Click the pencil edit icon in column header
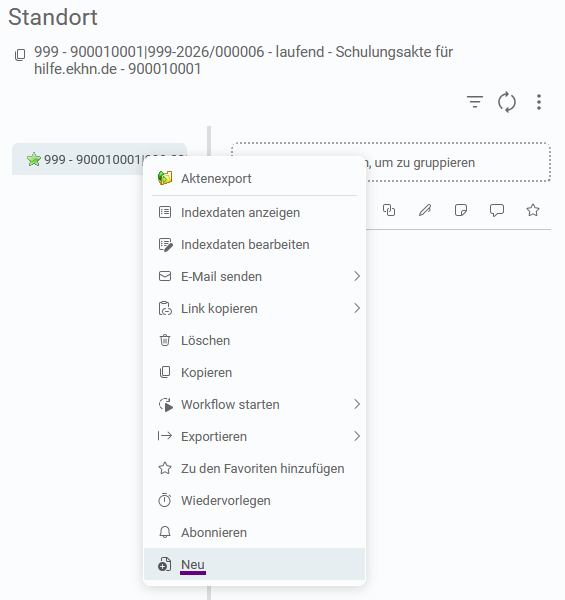This screenshot has height=600, width=565. click(x=425, y=210)
